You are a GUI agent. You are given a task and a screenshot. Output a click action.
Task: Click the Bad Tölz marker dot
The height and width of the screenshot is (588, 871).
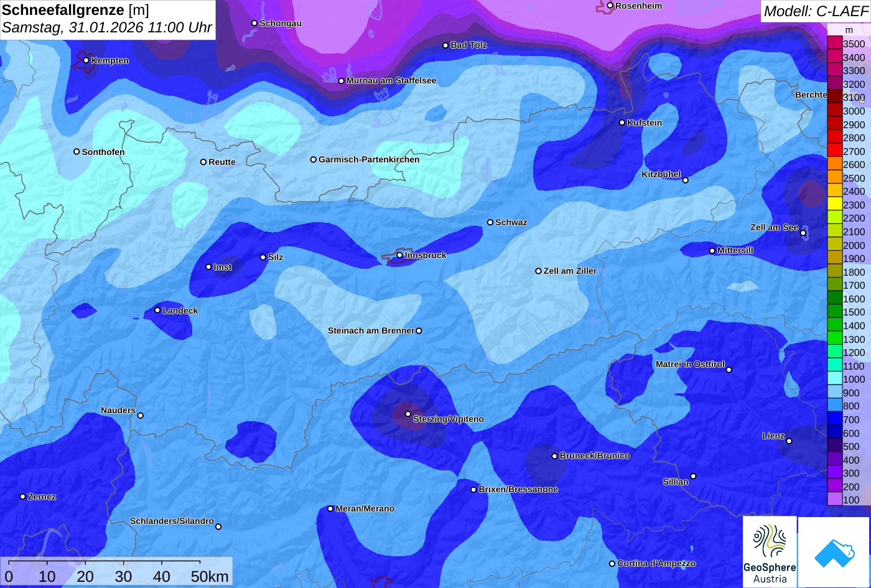(x=445, y=45)
